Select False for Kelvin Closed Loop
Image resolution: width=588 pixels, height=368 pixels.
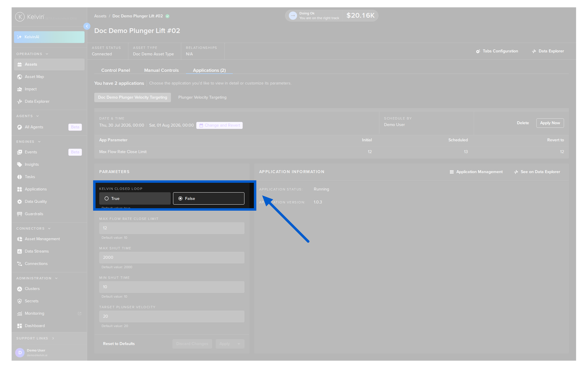209,198
